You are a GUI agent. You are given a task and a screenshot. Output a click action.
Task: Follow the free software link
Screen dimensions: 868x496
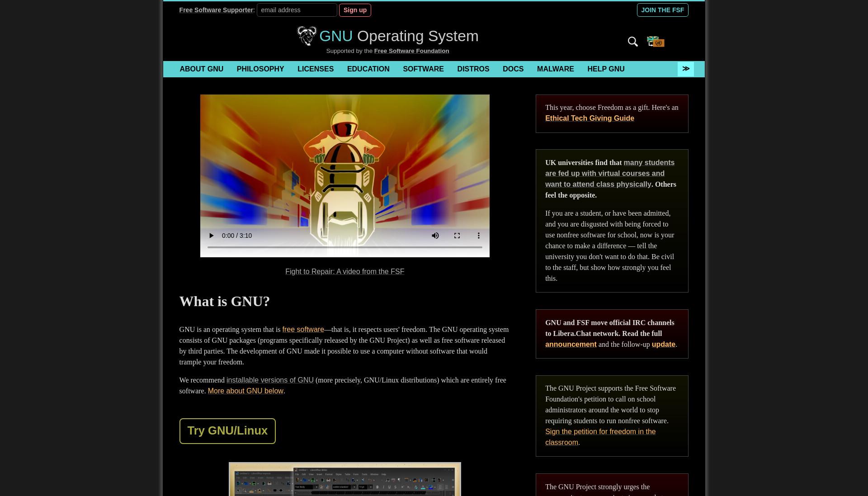pos(303,330)
